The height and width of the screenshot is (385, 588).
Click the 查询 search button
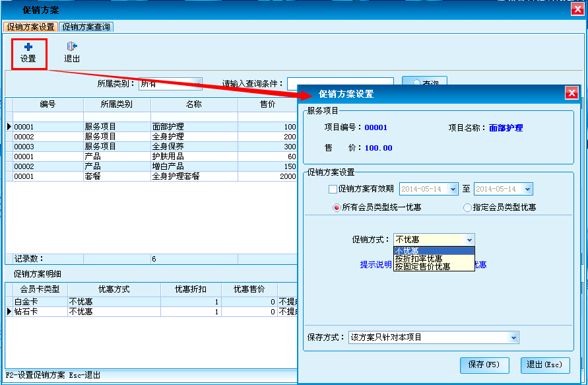424,84
